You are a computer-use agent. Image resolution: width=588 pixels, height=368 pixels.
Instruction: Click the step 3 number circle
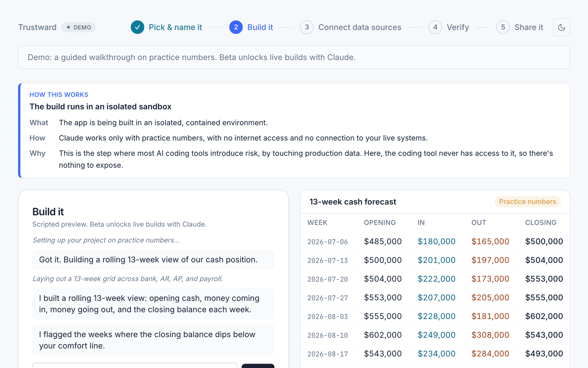307,27
